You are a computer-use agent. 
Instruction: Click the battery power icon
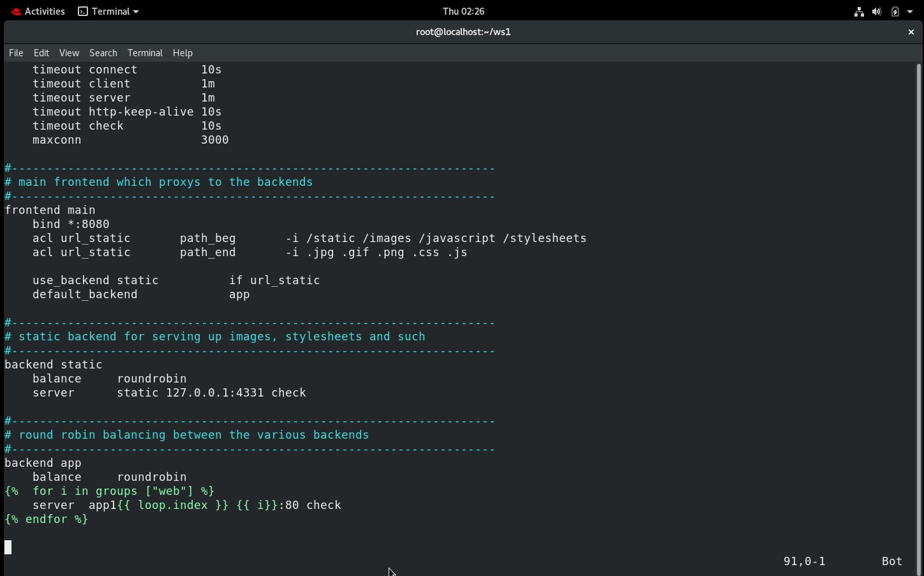click(x=895, y=11)
